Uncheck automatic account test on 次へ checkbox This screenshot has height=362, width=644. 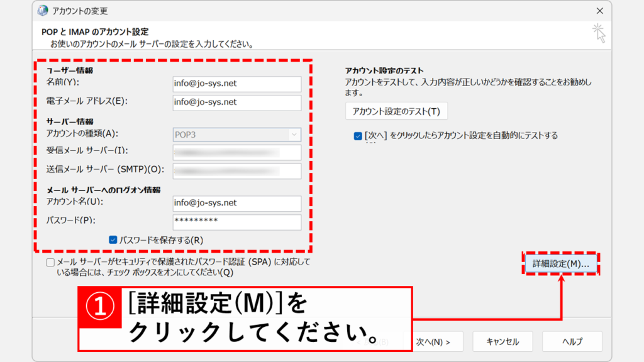point(358,136)
